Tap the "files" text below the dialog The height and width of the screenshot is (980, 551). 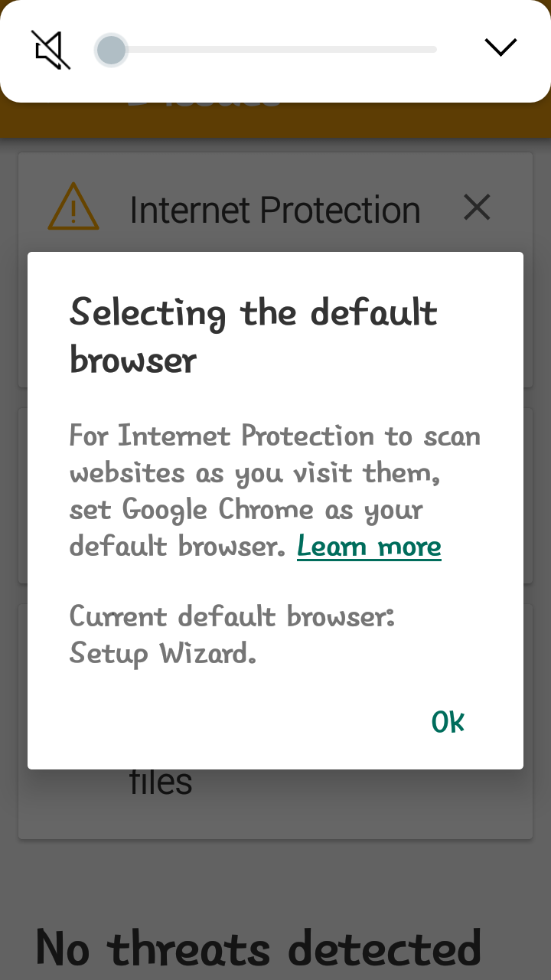[x=161, y=782]
